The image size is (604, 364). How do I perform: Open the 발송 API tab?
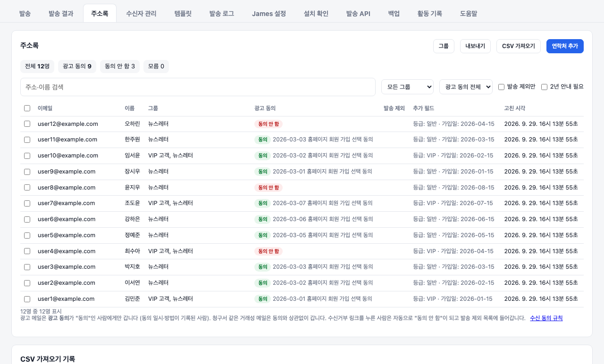click(x=358, y=14)
